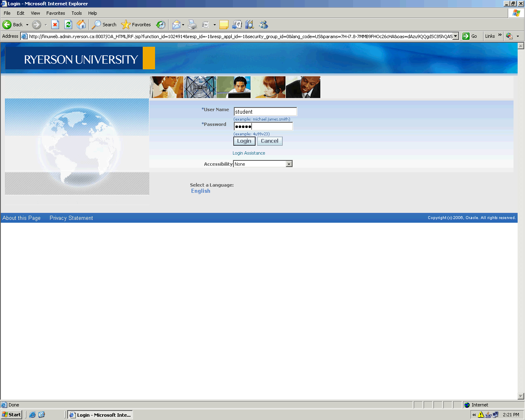Click the Research toolbar icon

click(x=249, y=25)
